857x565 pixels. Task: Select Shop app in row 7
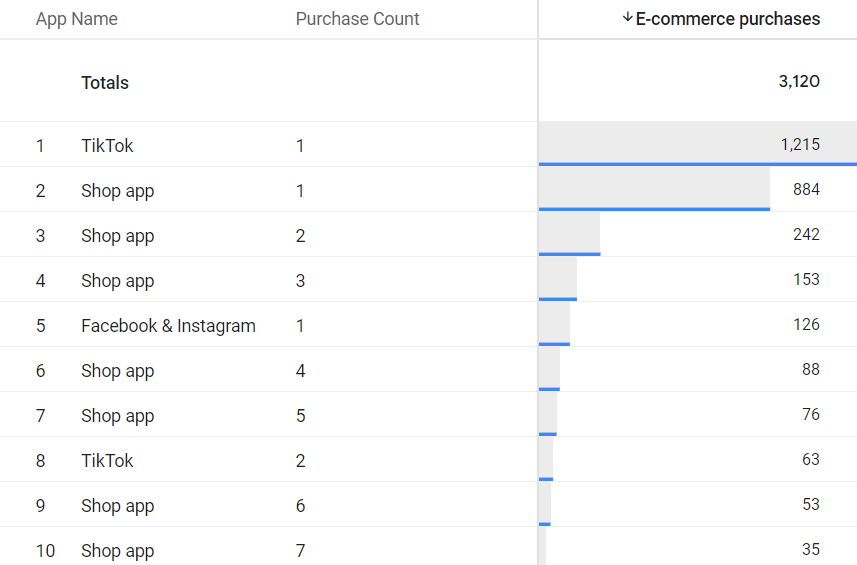tap(118, 415)
